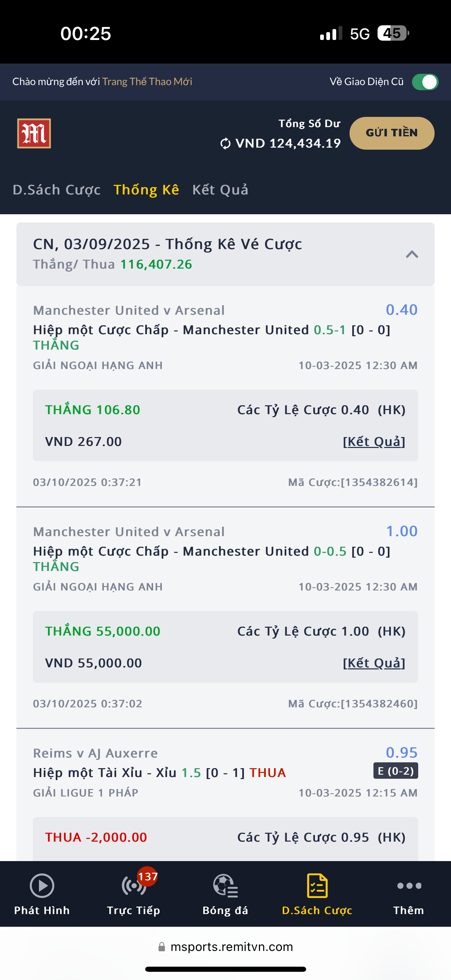The width and height of the screenshot is (451, 980).
Task: Open Kết Quả link for 0.5-1 handicap bet
Action: pyautogui.click(x=374, y=442)
